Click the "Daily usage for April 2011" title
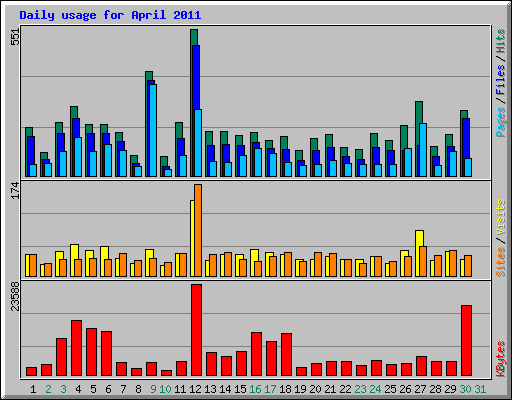Viewport: 512px width, 400px height. tap(110, 15)
